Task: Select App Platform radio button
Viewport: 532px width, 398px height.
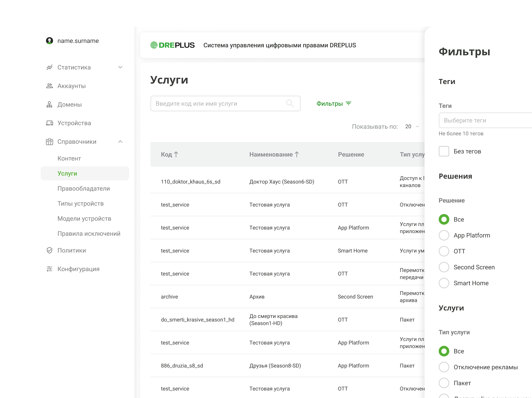Action: (444, 235)
